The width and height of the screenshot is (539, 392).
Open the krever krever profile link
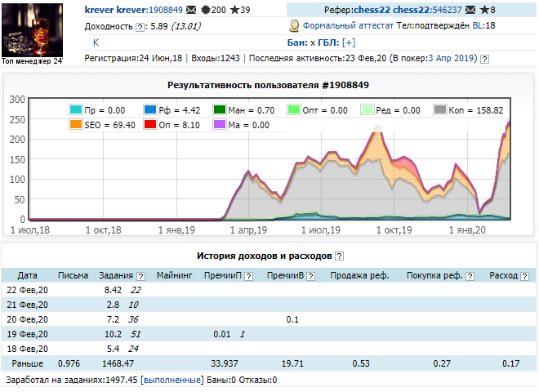point(114,10)
